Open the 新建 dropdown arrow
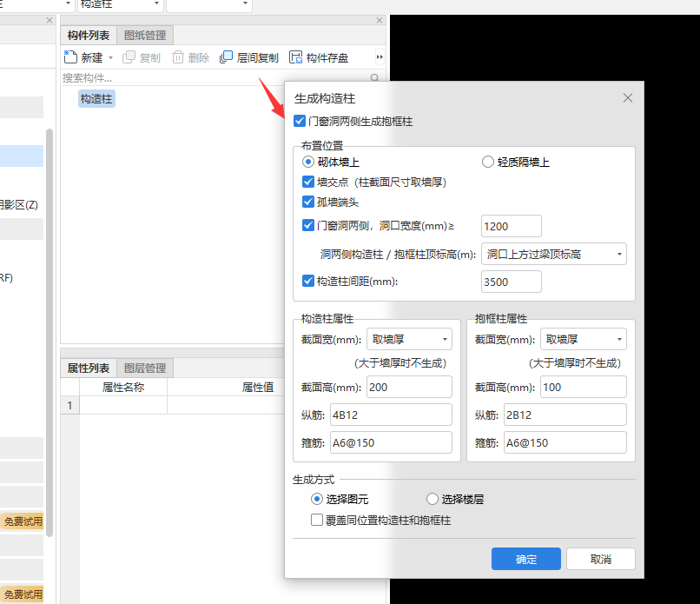Screen dimensions: 700x604 click(110, 57)
